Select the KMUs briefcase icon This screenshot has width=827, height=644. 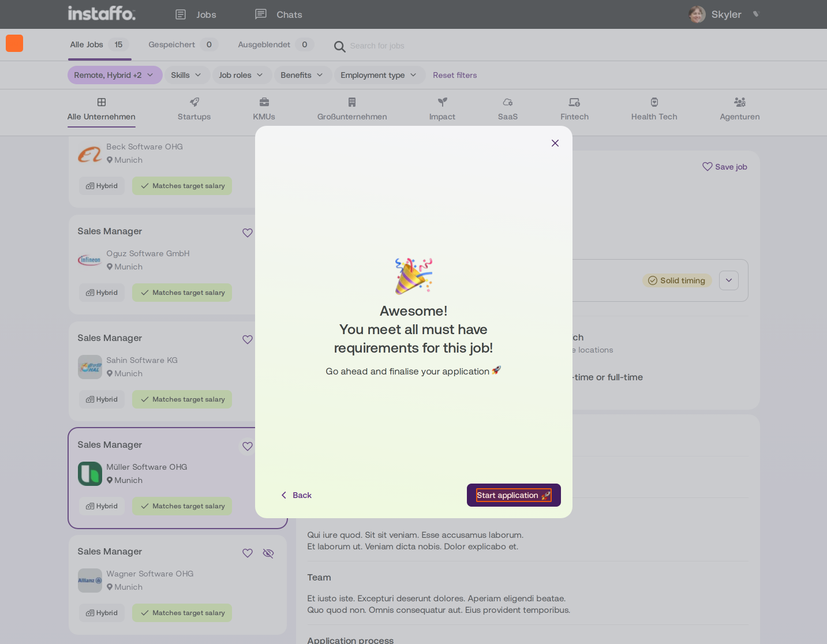[264, 102]
